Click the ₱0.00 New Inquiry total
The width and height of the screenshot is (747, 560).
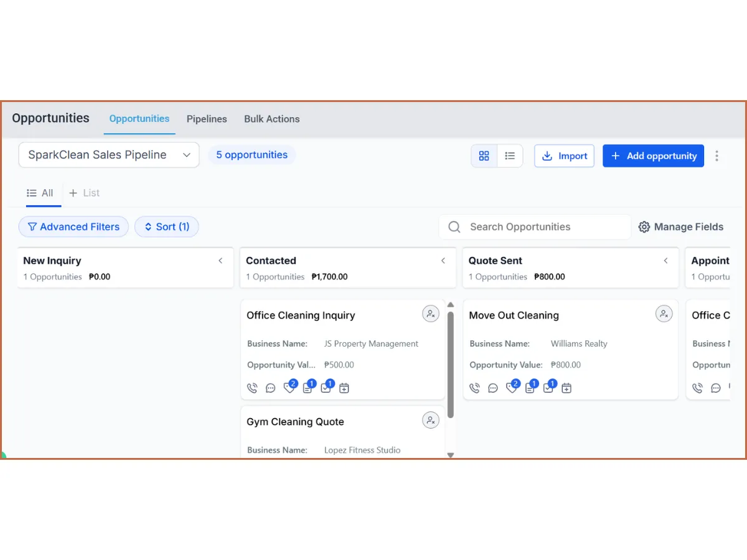[x=100, y=277]
